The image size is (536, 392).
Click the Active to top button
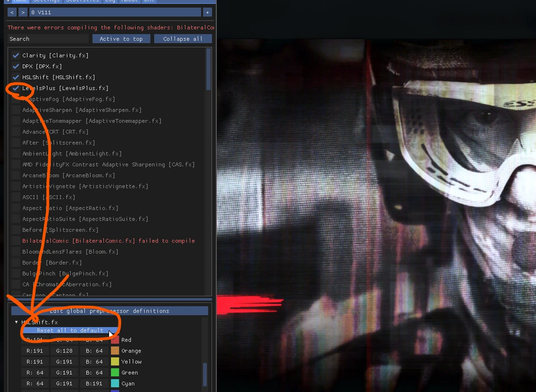point(121,39)
